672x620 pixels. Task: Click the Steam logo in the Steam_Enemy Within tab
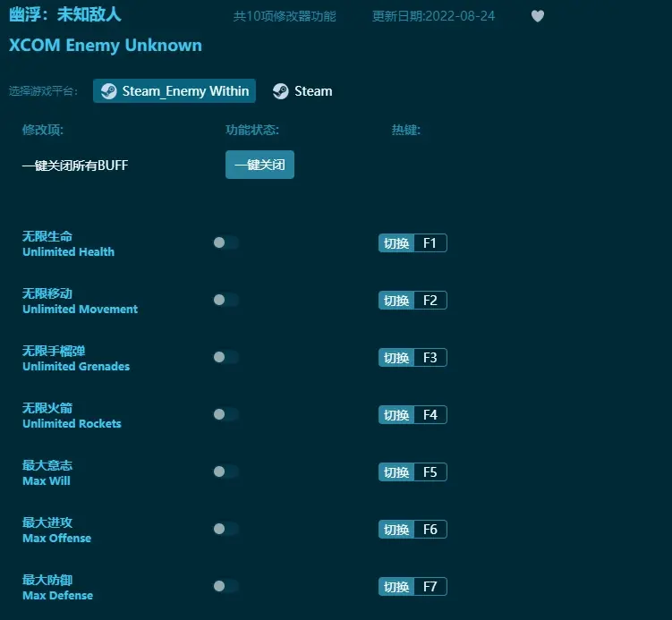(x=108, y=91)
